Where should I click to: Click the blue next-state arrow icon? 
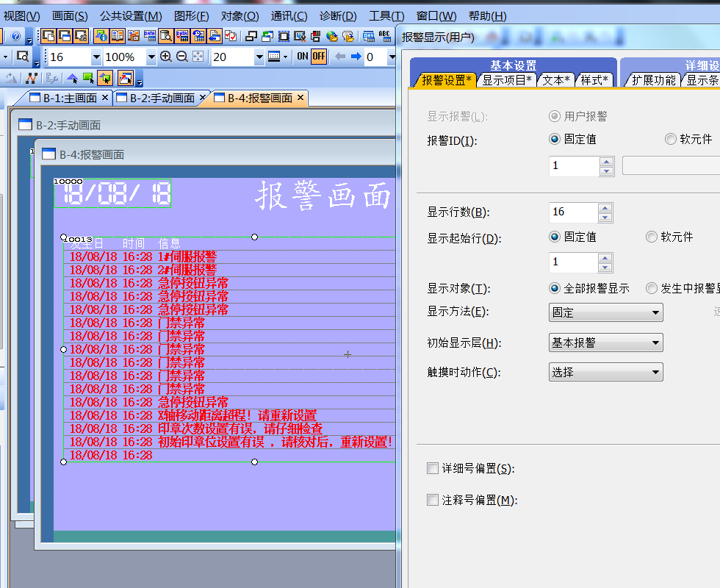pos(356,57)
